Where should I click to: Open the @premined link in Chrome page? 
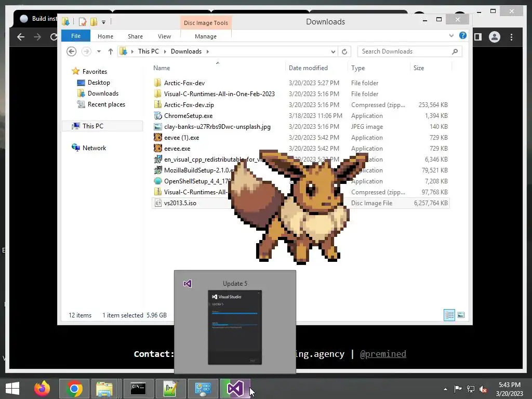[383, 354]
